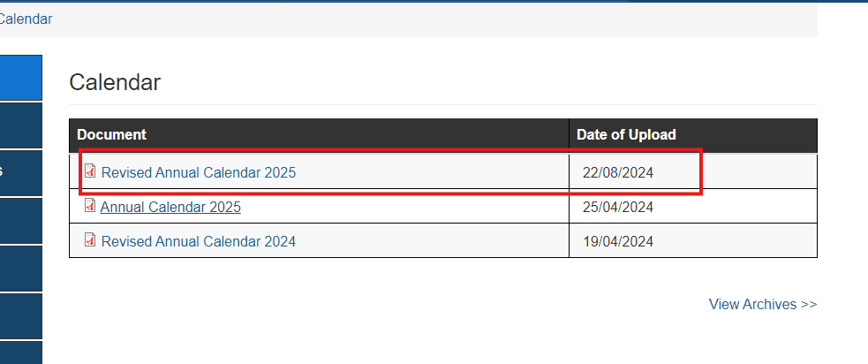Click PDF icon beside Annual Calendar 2025
Image resolution: width=868 pixels, height=364 pixels.
90,205
